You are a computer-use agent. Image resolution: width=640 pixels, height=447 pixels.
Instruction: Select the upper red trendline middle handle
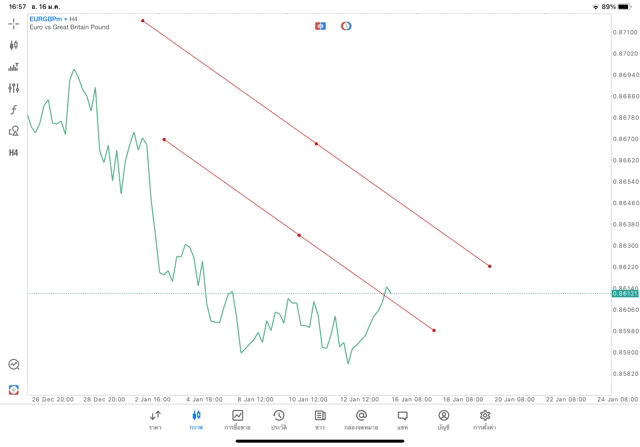(316, 144)
